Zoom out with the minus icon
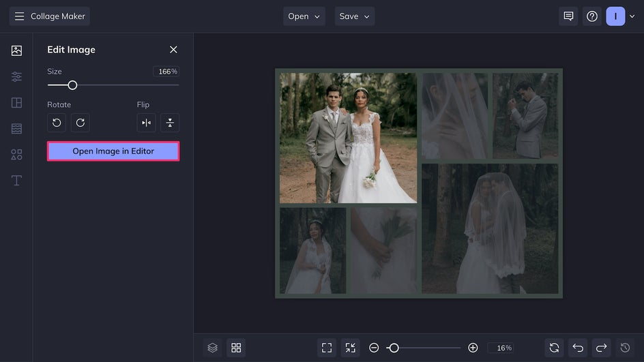This screenshot has height=362, width=644. click(x=374, y=348)
